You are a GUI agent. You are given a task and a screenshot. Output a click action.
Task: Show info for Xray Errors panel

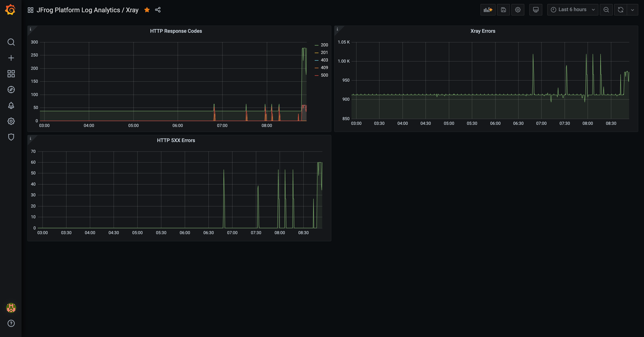[337, 29]
